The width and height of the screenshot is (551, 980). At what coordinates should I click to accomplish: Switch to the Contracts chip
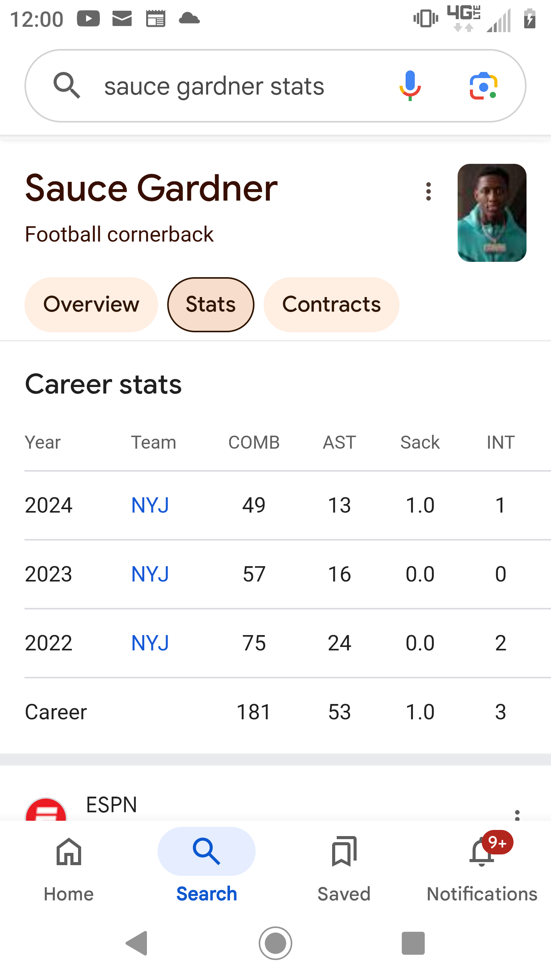click(331, 305)
